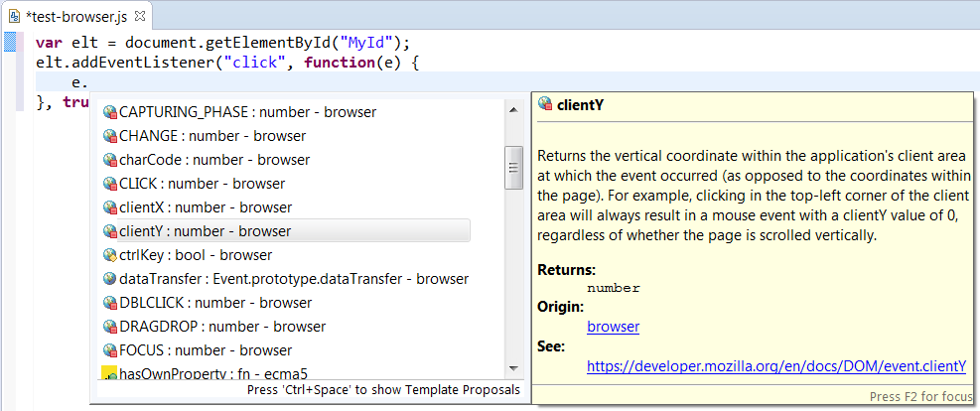
Task: Click the globe icon beside clientY proposal
Action: click(x=110, y=231)
